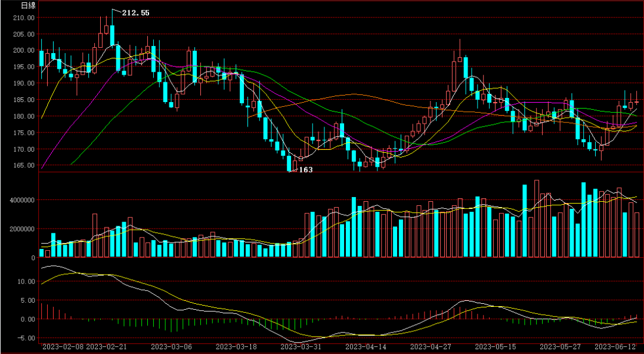This screenshot has width=644, height=354.
Task: Choose the 2023-05-15 date on axis
Action: [496, 346]
